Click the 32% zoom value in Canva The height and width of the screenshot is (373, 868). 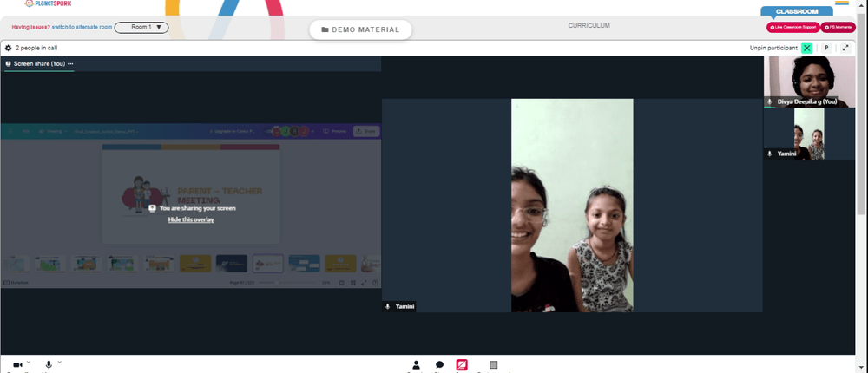point(326,283)
